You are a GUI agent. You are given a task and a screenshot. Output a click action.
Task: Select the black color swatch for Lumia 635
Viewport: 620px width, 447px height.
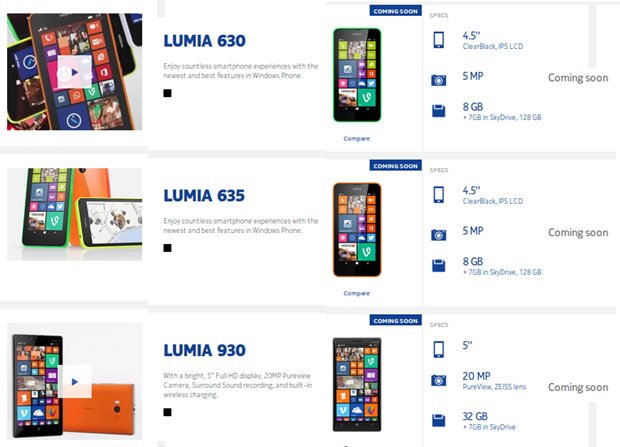pyautogui.click(x=168, y=248)
